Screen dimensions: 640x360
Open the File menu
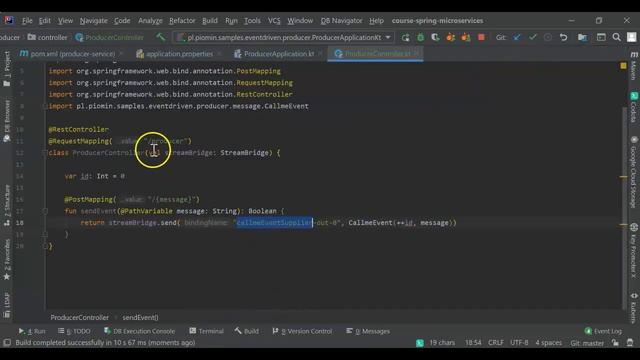[27, 20]
